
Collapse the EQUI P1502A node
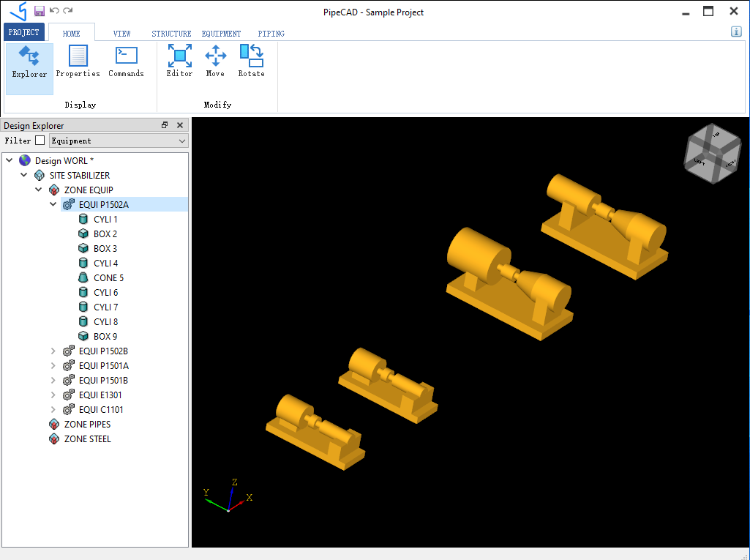tap(53, 204)
